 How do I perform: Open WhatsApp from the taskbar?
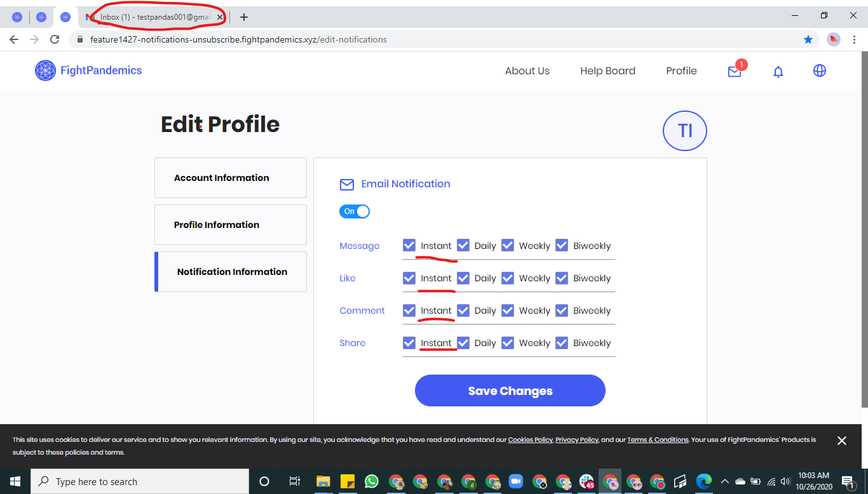point(372,481)
